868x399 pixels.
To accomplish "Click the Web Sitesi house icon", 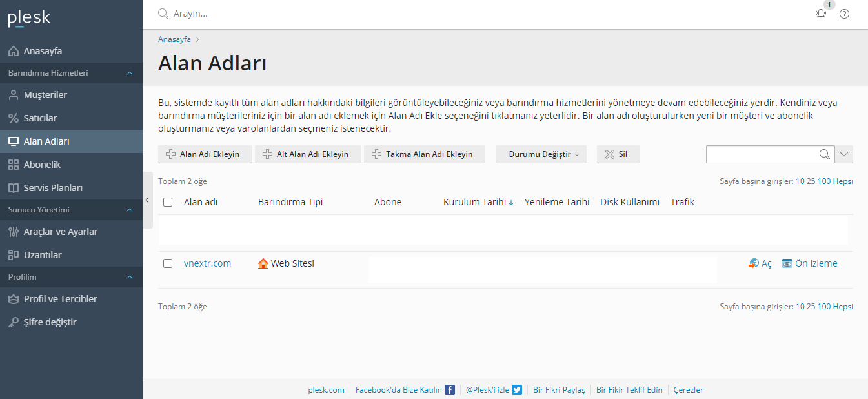I will tap(263, 263).
